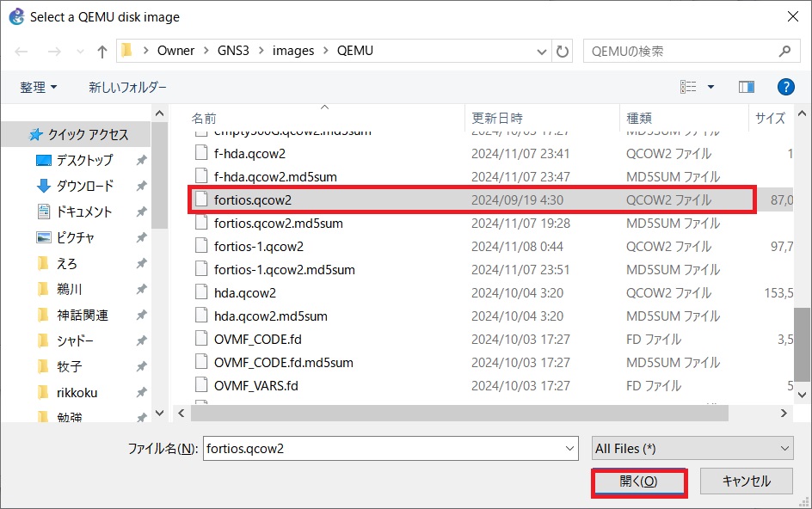Screen dimensions: 812x509
Task: Click the pin icon beside rikkoku
Action: point(141,393)
